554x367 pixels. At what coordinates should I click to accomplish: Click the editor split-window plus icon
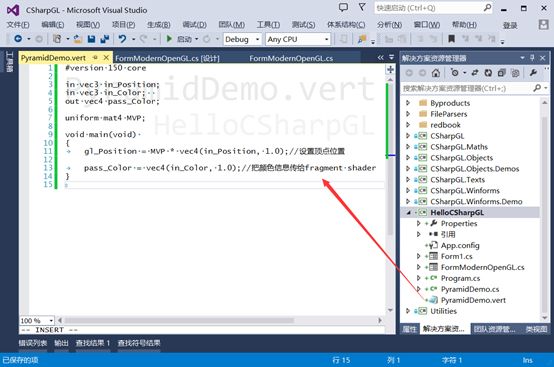[x=390, y=70]
